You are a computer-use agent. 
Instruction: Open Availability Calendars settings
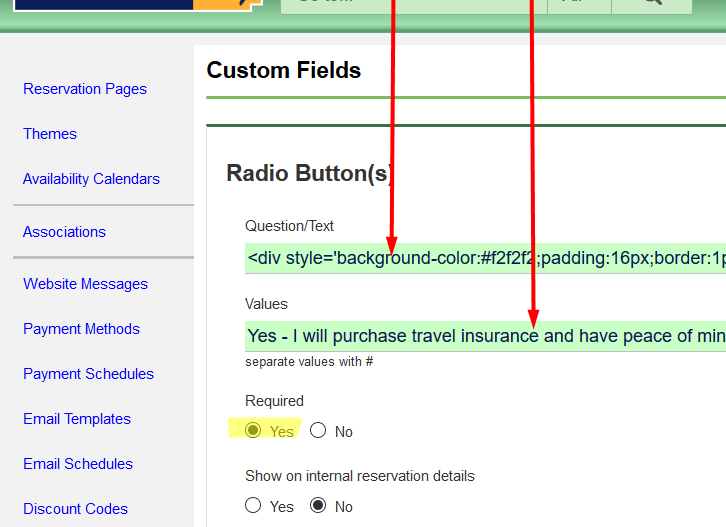91,179
